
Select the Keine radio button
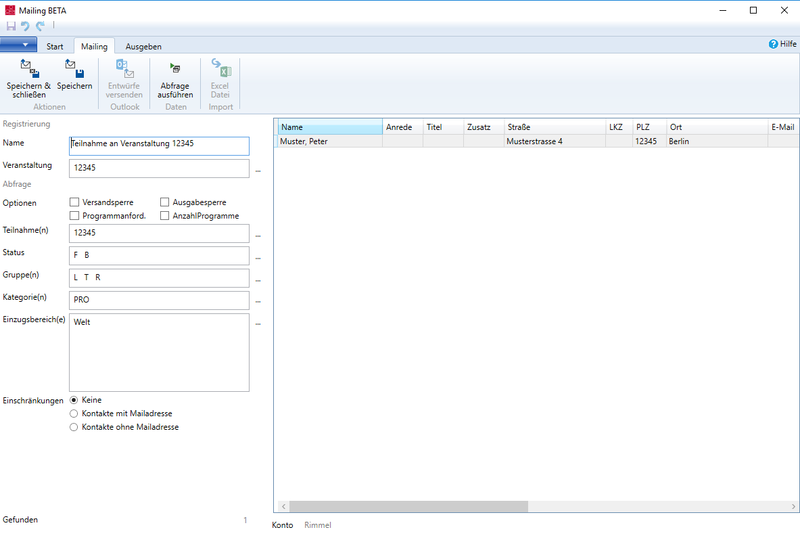click(x=74, y=400)
